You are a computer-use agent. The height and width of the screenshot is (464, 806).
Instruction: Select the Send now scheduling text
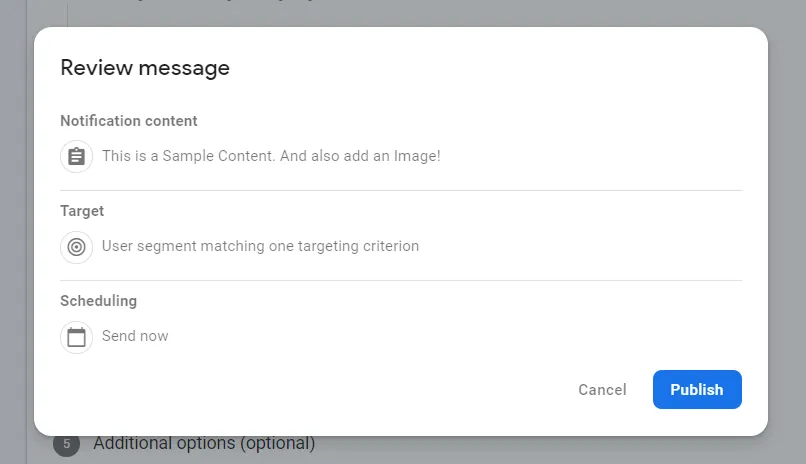[135, 336]
